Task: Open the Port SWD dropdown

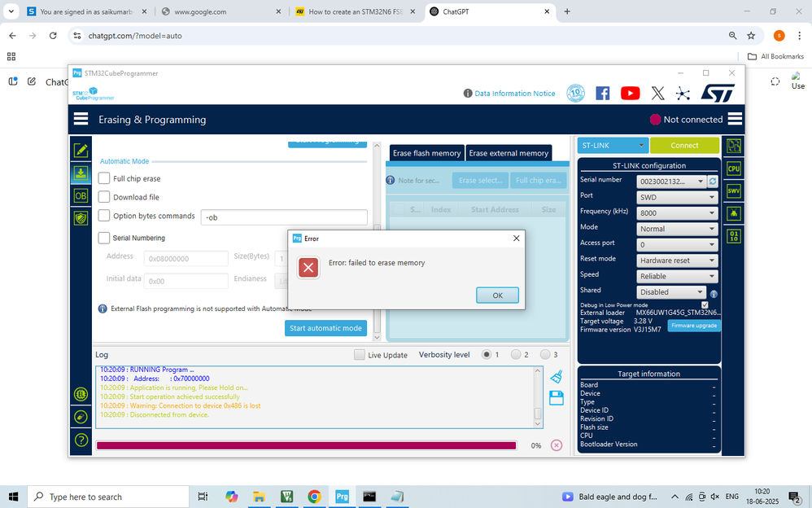Action: [x=677, y=198]
